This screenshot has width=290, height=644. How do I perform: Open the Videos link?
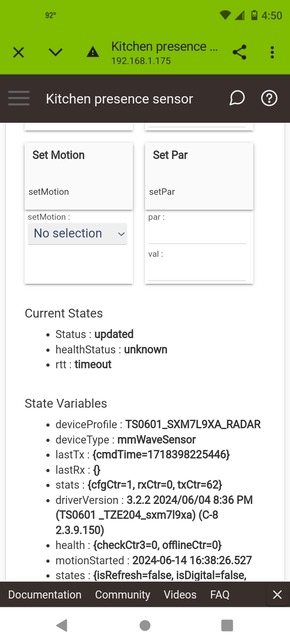pyautogui.click(x=180, y=594)
